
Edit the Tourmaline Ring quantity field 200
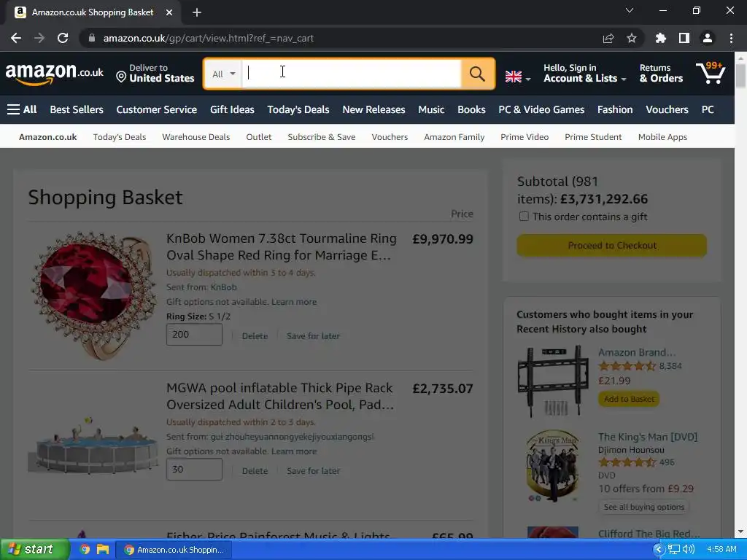click(x=194, y=335)
